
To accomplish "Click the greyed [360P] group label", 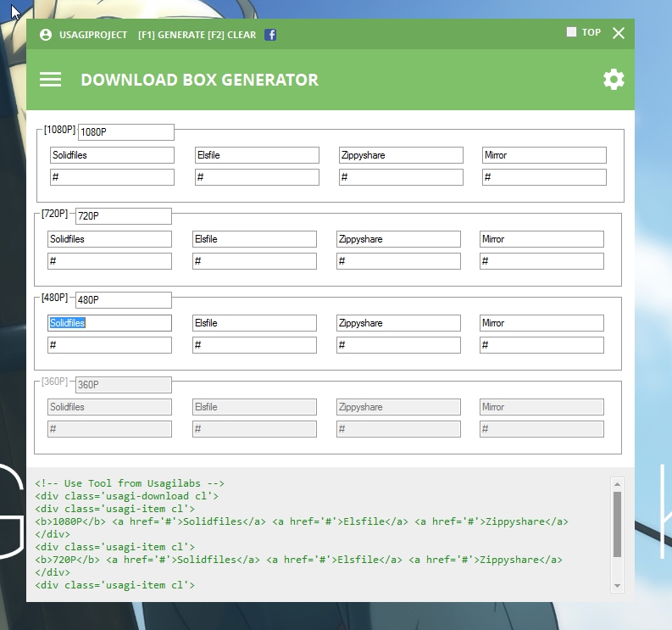I will click(54, 382).
